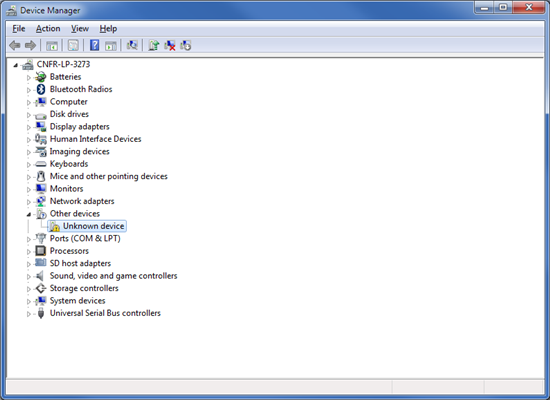Expand the Batteries node arrow

point(29,78)
